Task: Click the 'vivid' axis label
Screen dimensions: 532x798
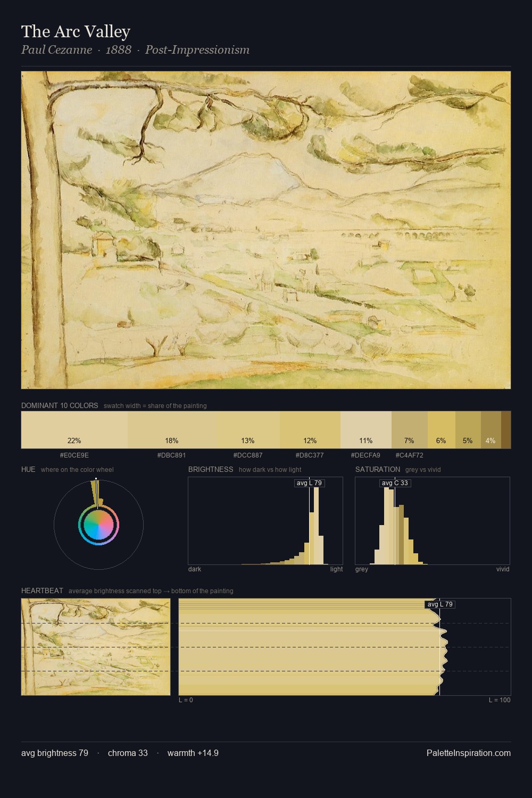Action: tap(503, 569)
